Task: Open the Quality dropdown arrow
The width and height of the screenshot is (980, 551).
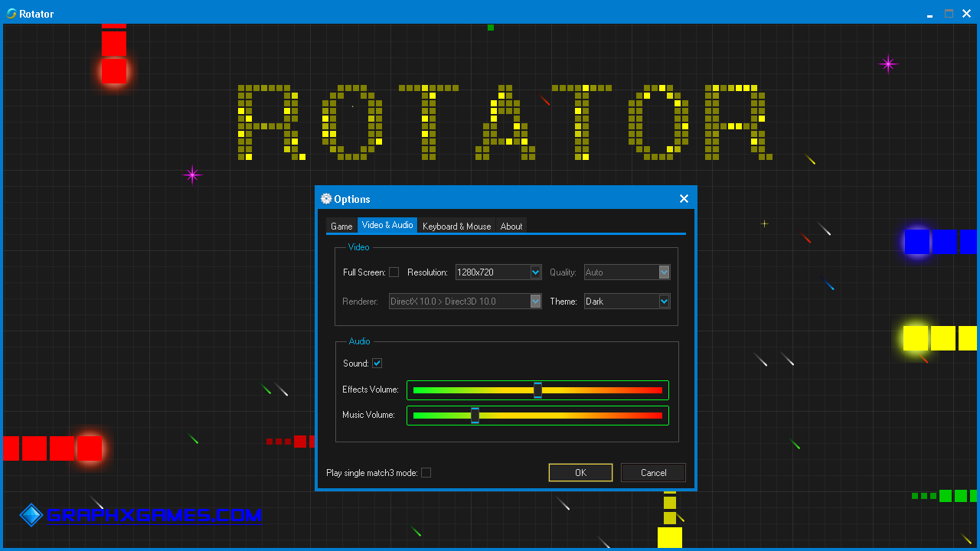Action: (x=664, y=272)
